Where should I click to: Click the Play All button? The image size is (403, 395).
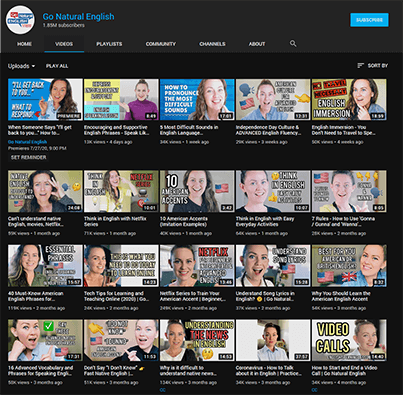(x=57, y=66)
